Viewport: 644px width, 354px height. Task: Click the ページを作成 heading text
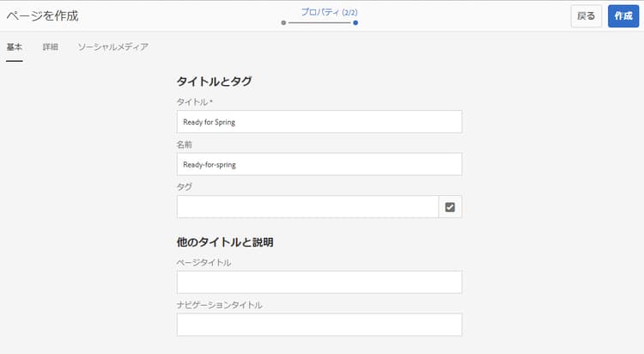(42, 16)
